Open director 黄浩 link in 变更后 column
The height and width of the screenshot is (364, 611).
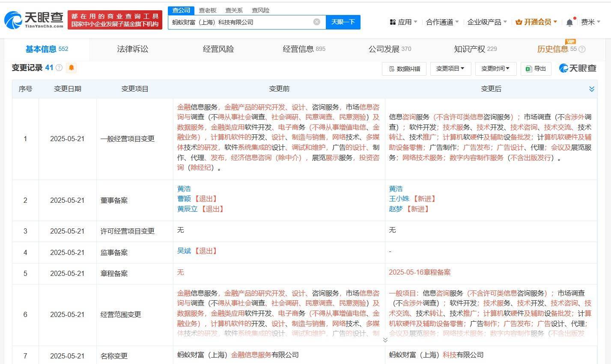(396, 189)
